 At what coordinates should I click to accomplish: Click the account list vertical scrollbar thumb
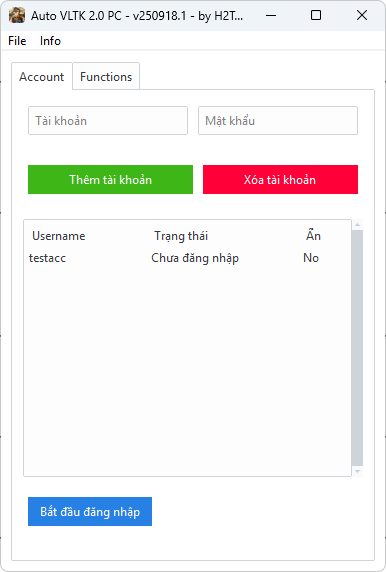(358, 348)
